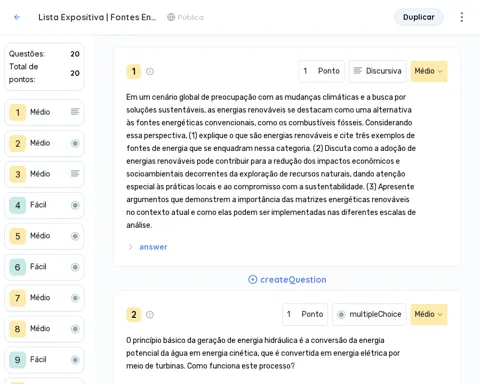The width and height of the screenshot is (480, 384).
Task: Click the Questões: count in the summary
Action: [x=75, y=54]
